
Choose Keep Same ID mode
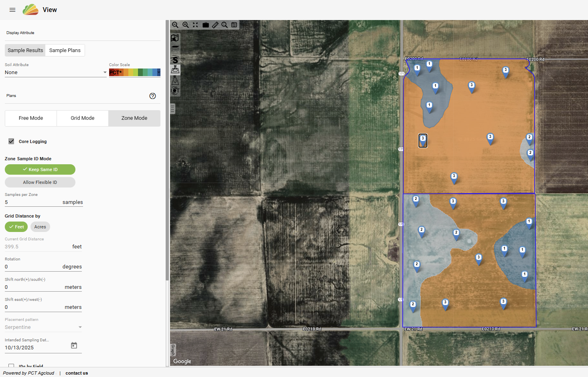(x=40, y=169)
